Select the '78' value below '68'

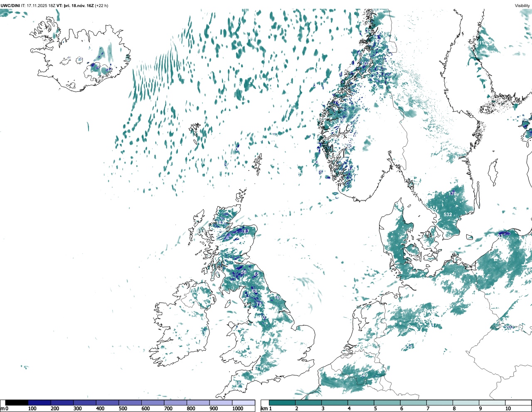click(x=259, y=304)
